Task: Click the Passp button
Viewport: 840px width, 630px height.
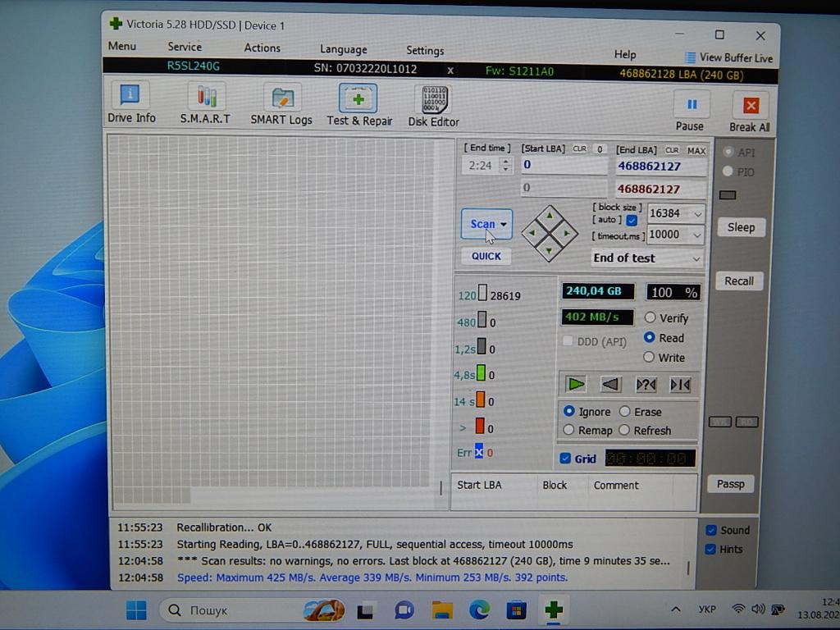Action: pyautogui.click(x=731, y=484)
